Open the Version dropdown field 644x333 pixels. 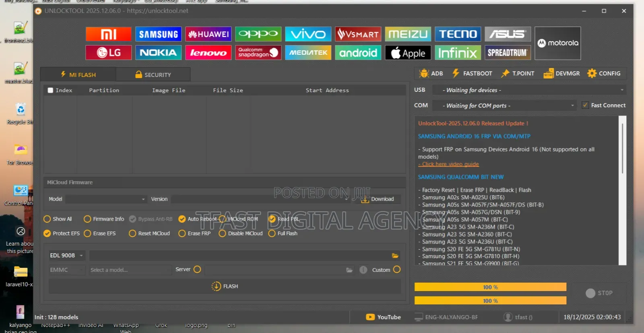click(x=261, y=199)
